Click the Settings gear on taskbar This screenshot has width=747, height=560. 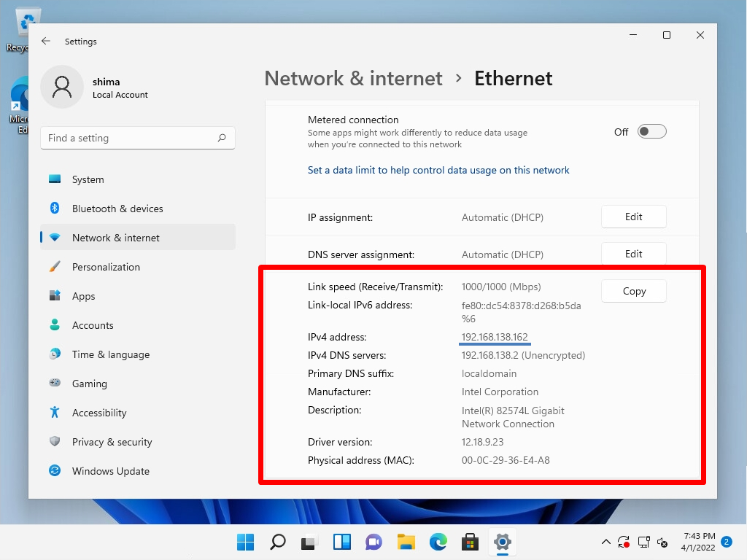point(503,542)
